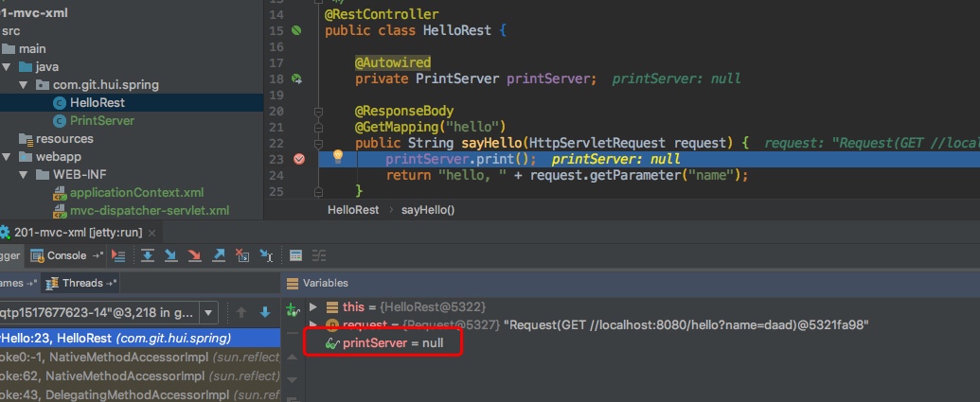Screen dimensions: 980x402
Task: Close the 201-mvc-xml jetty:run debug tab
Action: point(154,232)
